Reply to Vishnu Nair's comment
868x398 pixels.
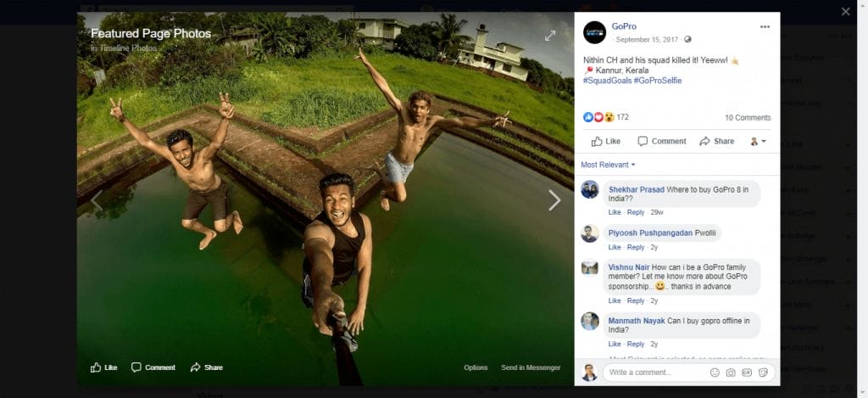pyautogui.click(x=636, y=300)
